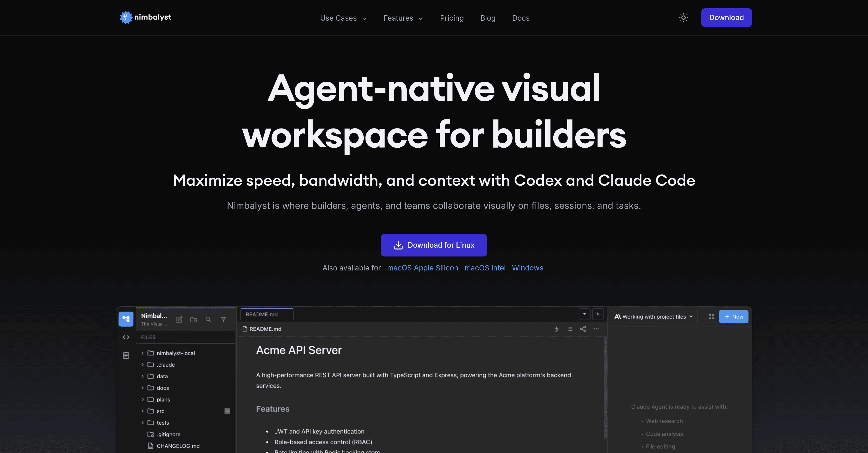This screenshot has height=453, width=868.
Task: Open the macOS Apple Silicon download link
Action: (423, 268)
